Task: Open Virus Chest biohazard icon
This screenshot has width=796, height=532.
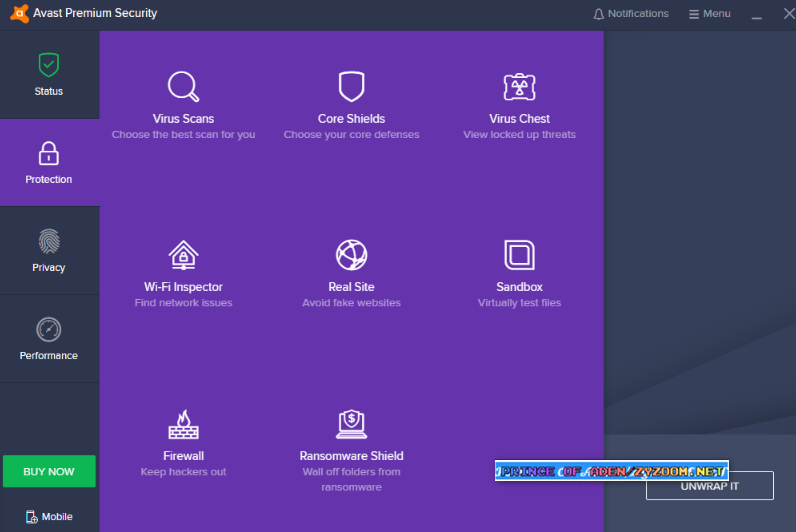Action: point(519,87)
